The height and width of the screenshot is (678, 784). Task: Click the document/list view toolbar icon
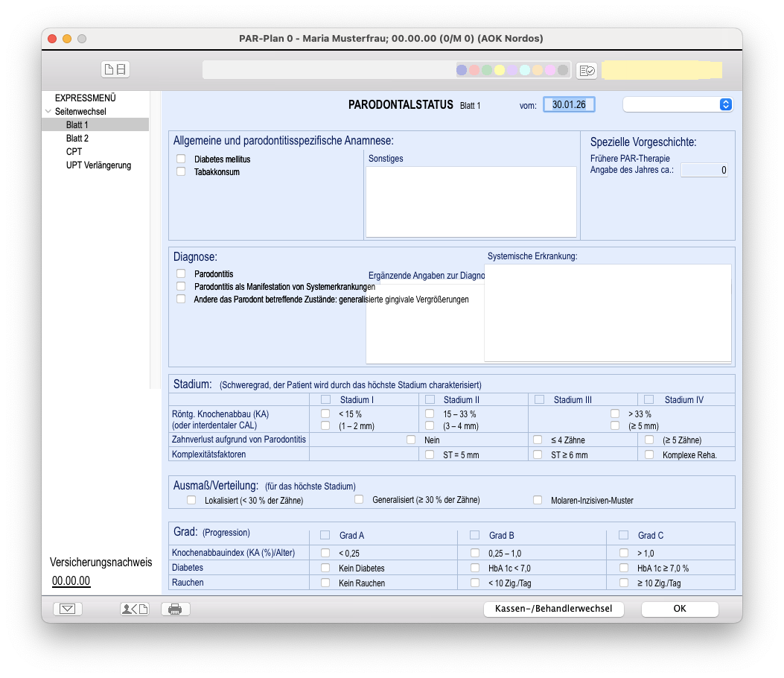[115, 69]
